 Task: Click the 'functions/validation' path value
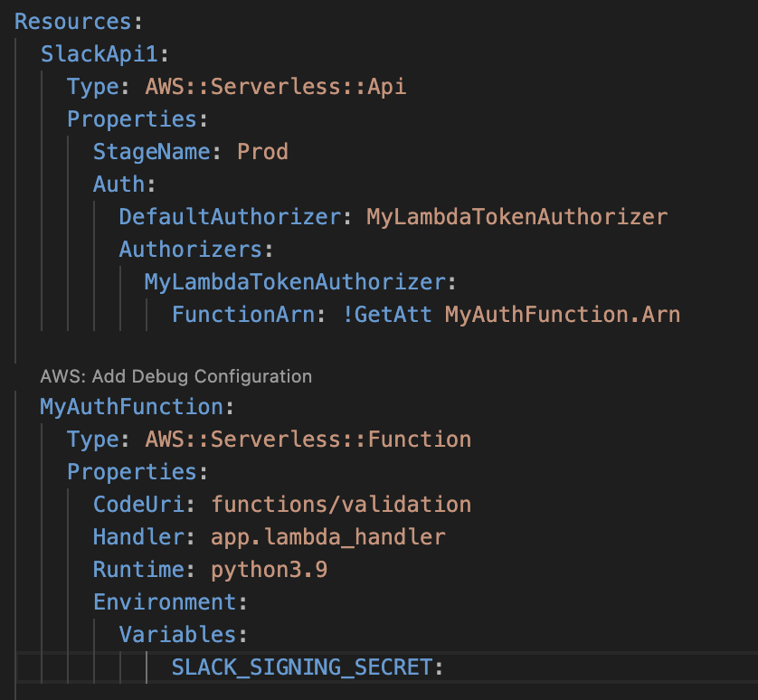click(x=341, y=505)
